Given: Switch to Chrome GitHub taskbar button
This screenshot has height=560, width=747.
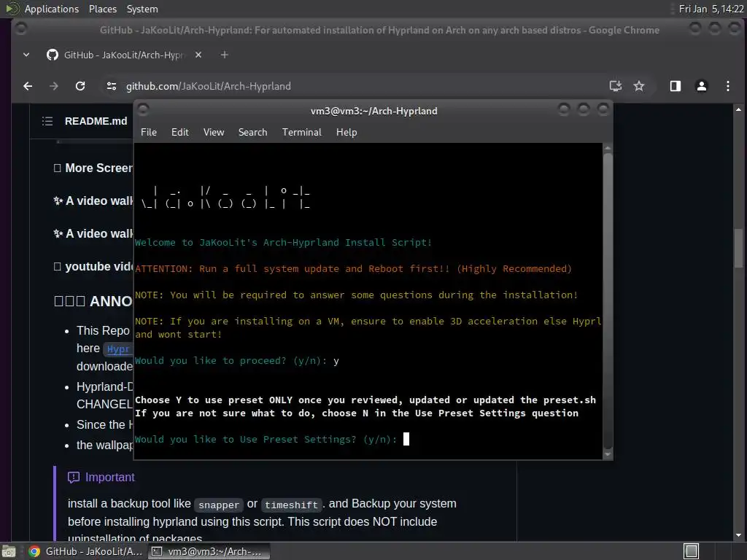Looking at the screenshot, I should click(x=86, y=551).
